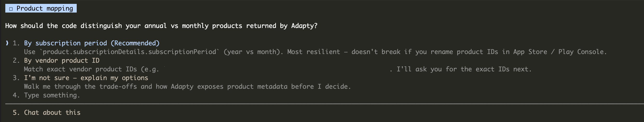Tick the checkbox in the Product mapping tab
644x122 pixels.
[11, 9]
